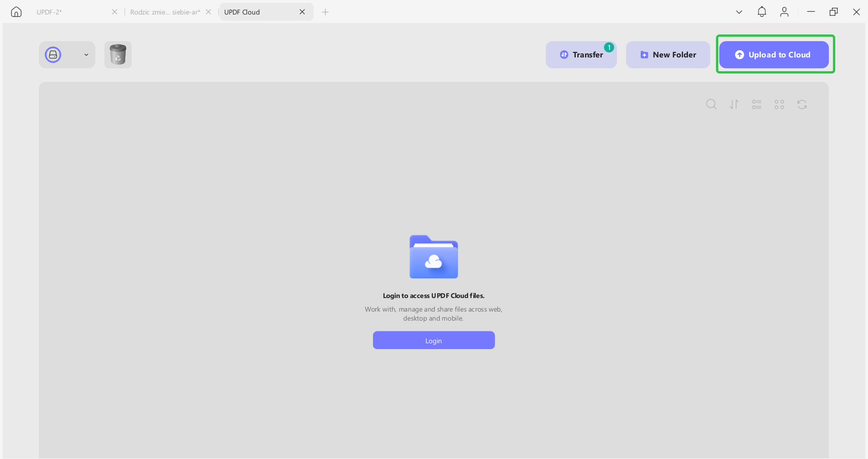Click Upload to Cloud button
The image size is (868, 459).
coord(774,55)
